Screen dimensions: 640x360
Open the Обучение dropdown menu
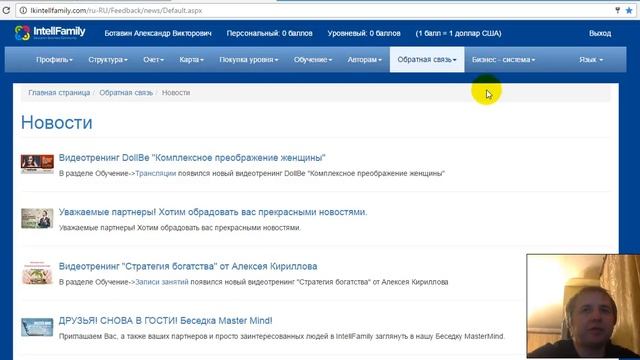click(313, 60)
